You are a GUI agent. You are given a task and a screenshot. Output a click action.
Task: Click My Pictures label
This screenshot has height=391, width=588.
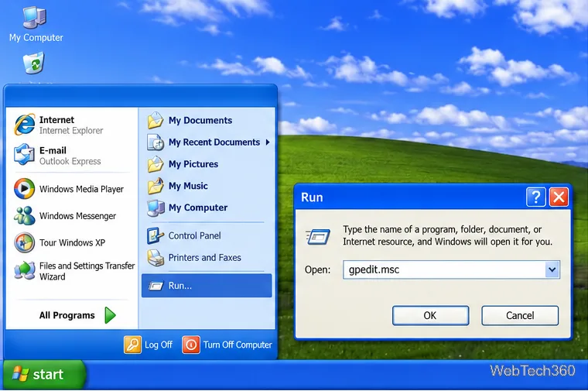[x=193, y=164]
